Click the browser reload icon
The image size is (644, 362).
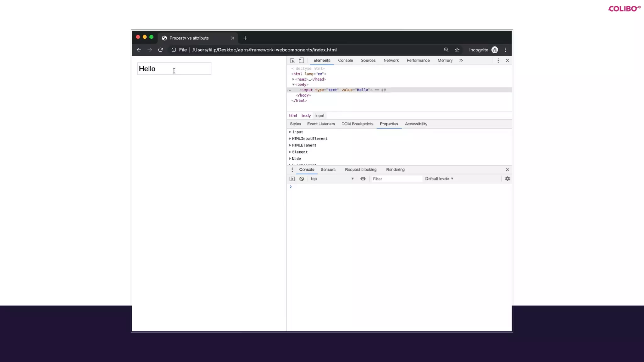pyautogui.click(x=160, y=50)
